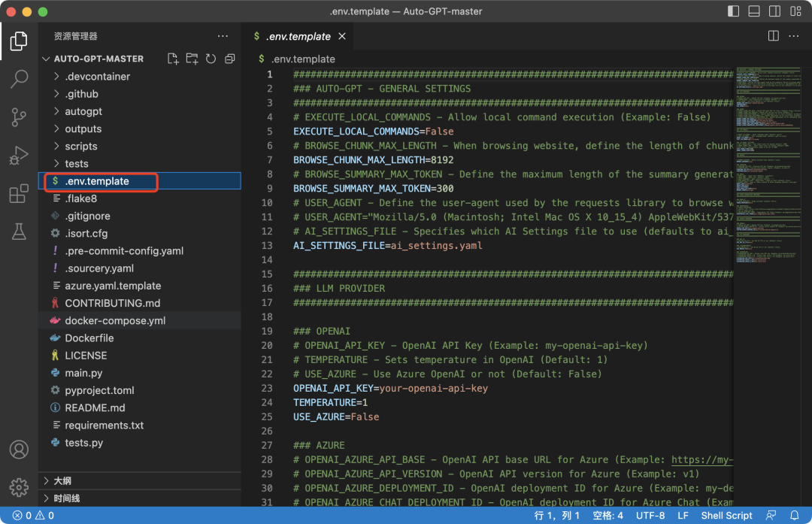Click the line and column indicator 行 1, 列 1
Screen dimensions: 812x524
(x=556, y=515)
